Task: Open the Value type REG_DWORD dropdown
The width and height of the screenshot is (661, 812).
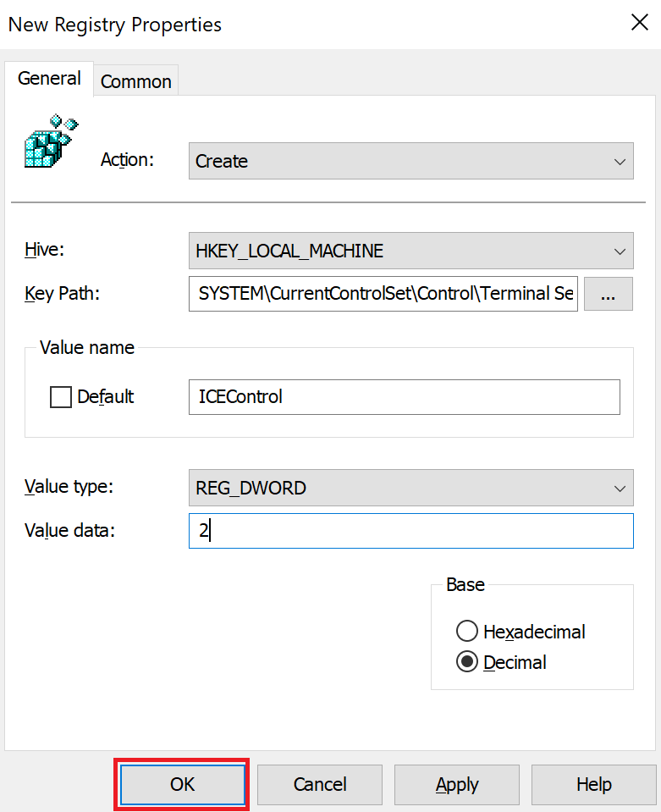Action: (x=411, y=488)
